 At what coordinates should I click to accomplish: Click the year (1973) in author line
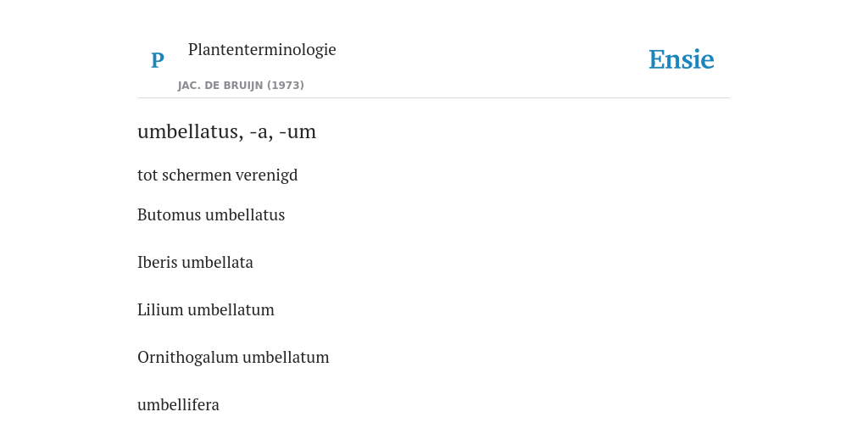coord(286,86)
